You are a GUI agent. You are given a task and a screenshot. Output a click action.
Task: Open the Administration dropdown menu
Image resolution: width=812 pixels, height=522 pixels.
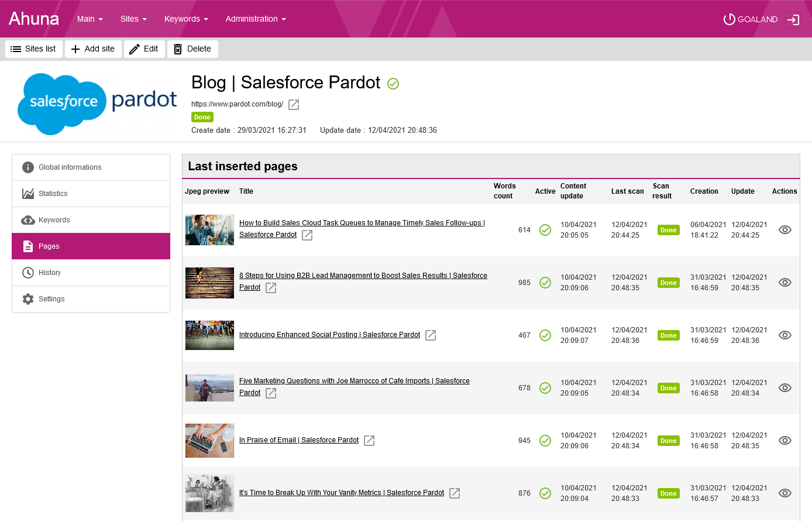pyautogui.click(x=256, y=19)
